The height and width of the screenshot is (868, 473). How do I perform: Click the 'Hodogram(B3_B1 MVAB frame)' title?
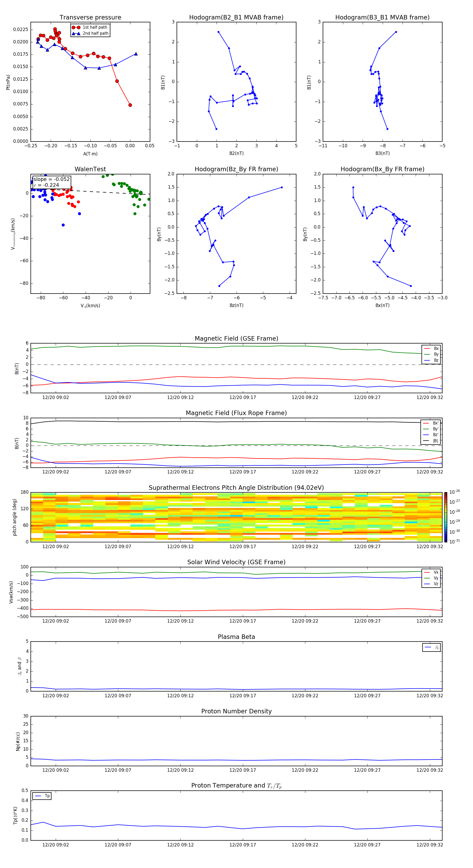click(x=382, y=17)
